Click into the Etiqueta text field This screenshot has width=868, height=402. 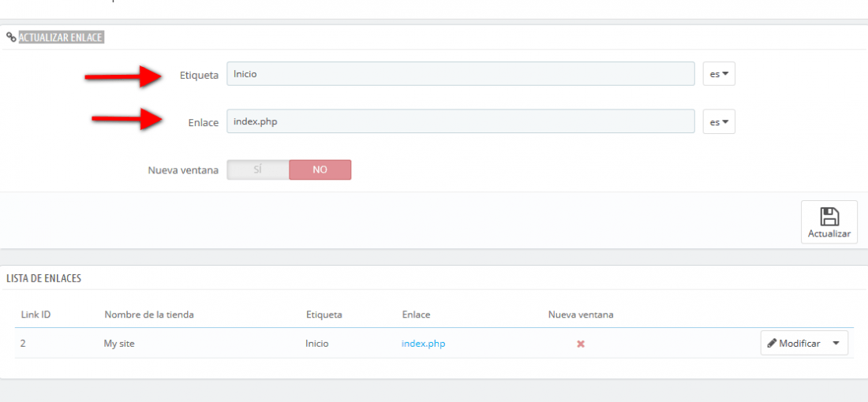(x=461, y=73)
